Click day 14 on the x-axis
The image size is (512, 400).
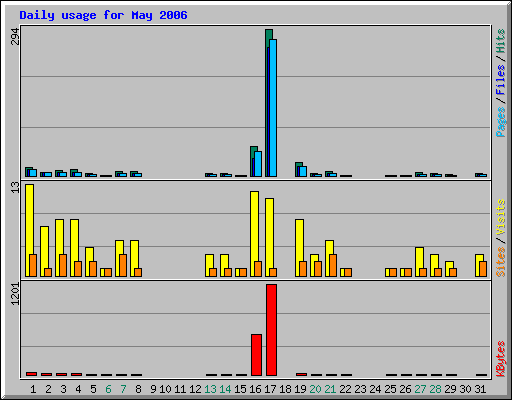pos(225,389)
